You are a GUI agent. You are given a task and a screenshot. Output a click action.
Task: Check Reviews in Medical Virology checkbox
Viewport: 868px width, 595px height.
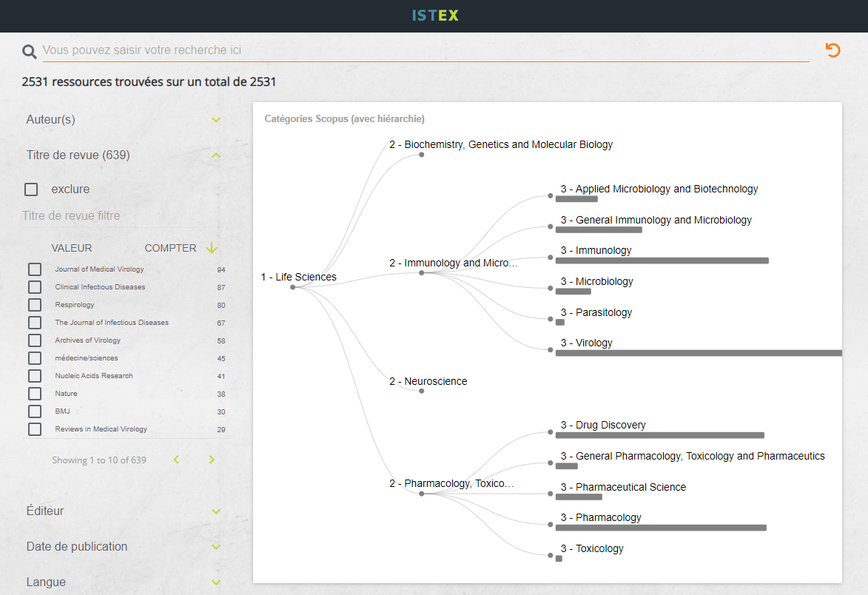pyautogui.click(x=35, y=428)
